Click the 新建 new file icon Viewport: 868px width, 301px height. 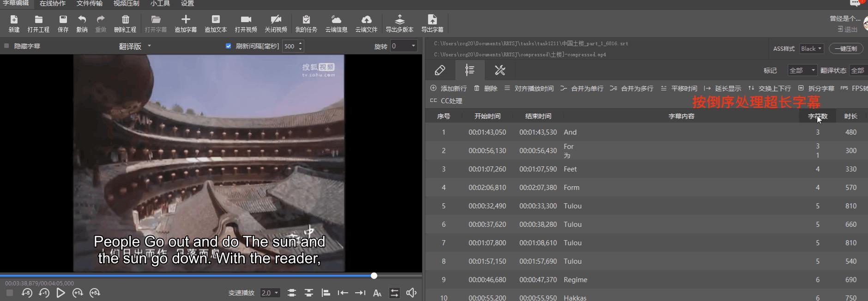click(x=14, y=20)
